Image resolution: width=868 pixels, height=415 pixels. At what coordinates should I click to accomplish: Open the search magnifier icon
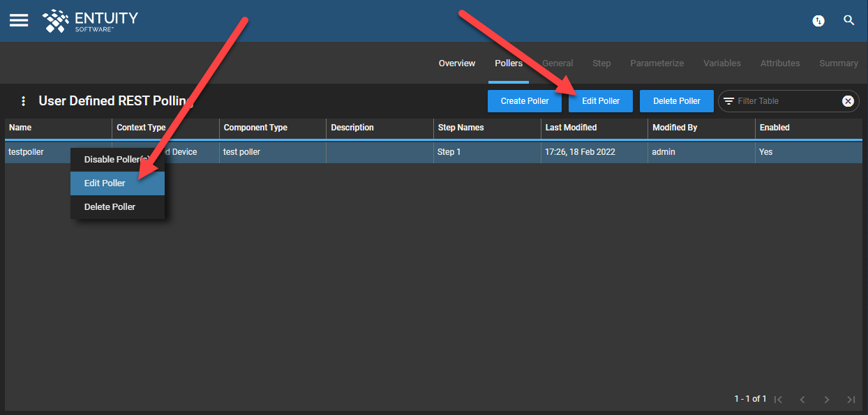[x=849, y=20]
